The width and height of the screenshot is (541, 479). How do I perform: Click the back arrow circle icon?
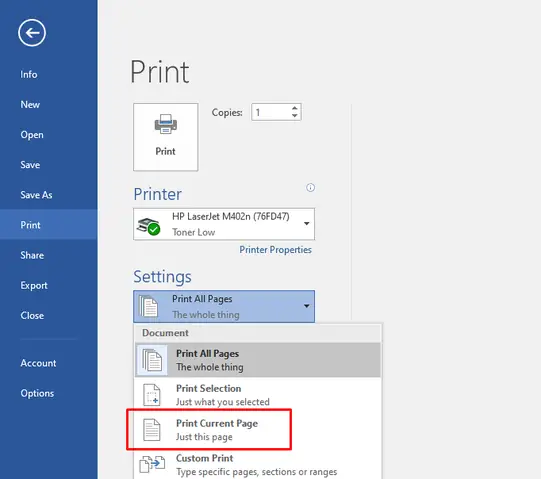[x=32, y=33]
